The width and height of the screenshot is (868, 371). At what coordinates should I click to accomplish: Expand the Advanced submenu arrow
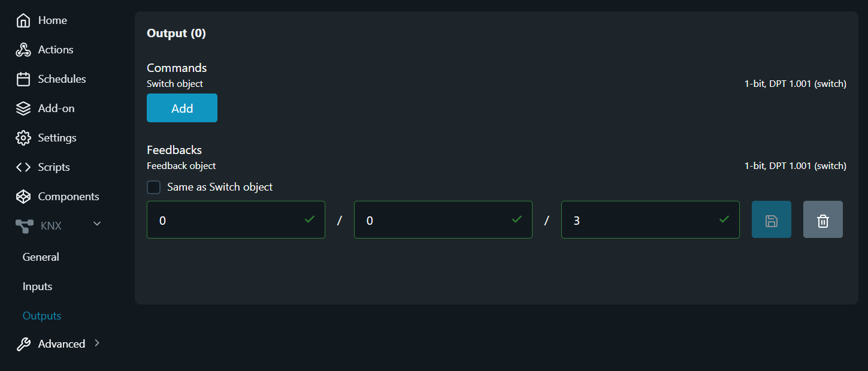(97, 343)
